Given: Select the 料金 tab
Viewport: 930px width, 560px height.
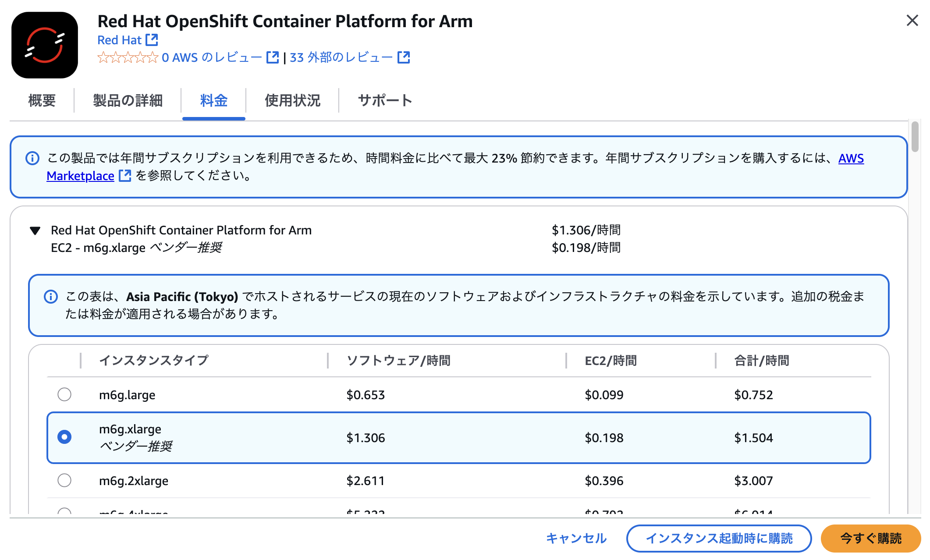Looking at the screenshot, I should pyautogui.click(x=213, y=100).
